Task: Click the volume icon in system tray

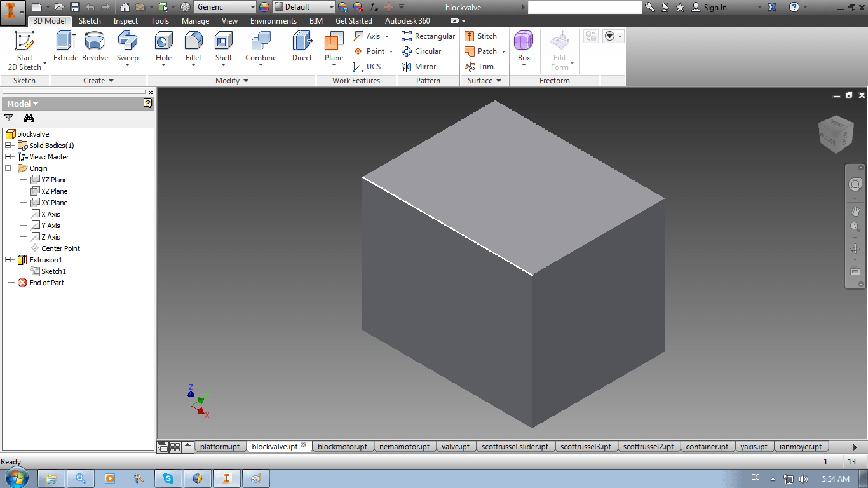Action: (x=803, y=478)
